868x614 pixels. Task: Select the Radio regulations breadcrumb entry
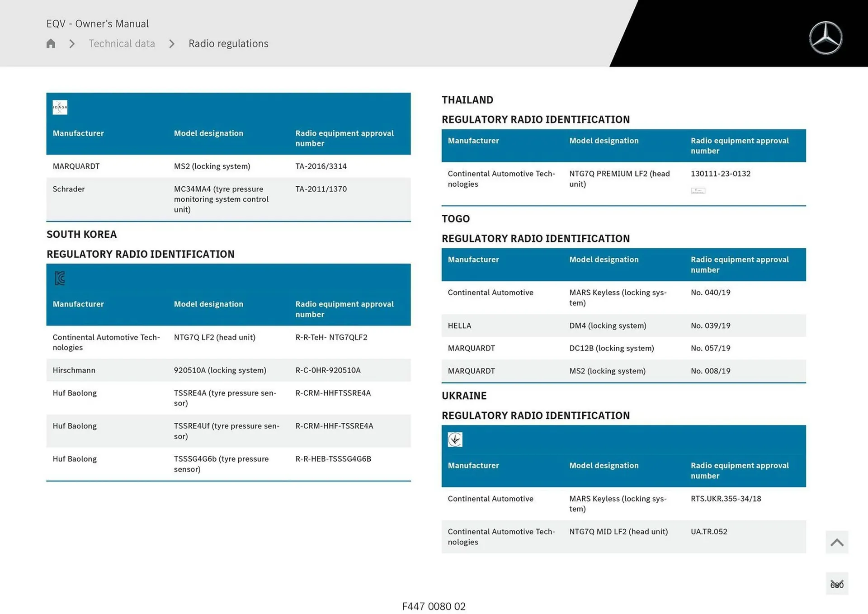click(228, 43)
